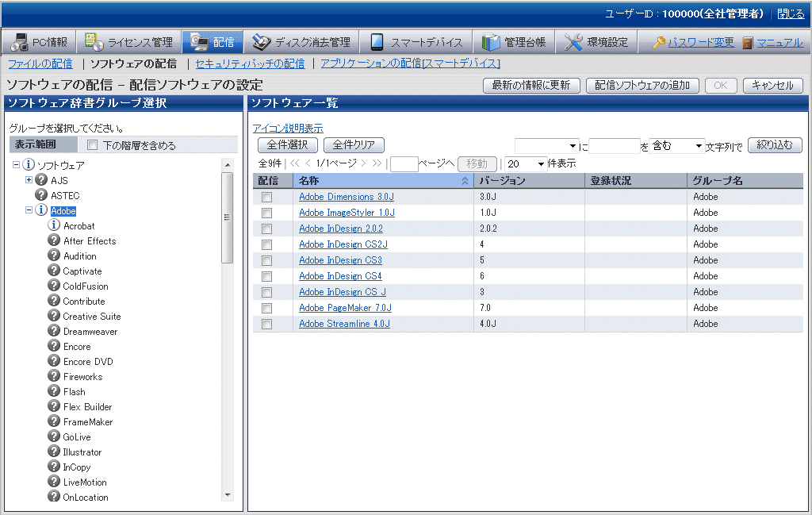Check the box for Adobe Dimensions 3.0J

266,197
